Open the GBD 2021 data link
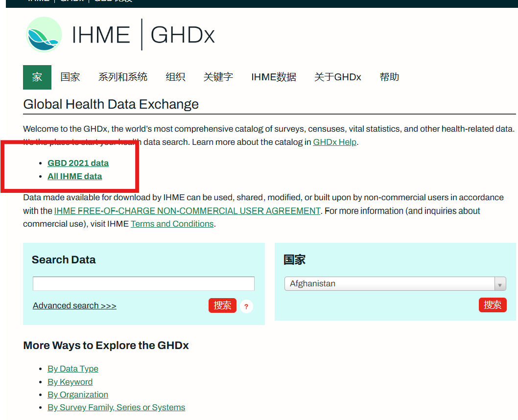The height and width of the screenshot is (420, 518). (78, 163)
